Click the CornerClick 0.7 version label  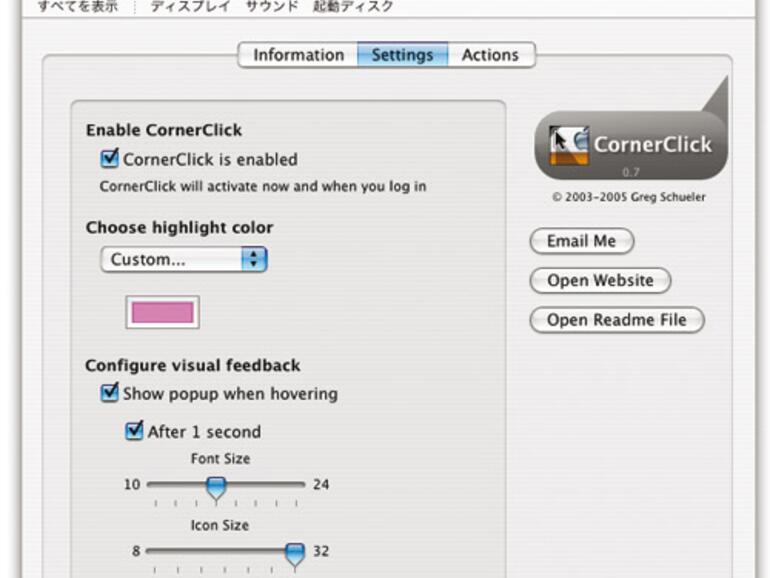point(631,171)
